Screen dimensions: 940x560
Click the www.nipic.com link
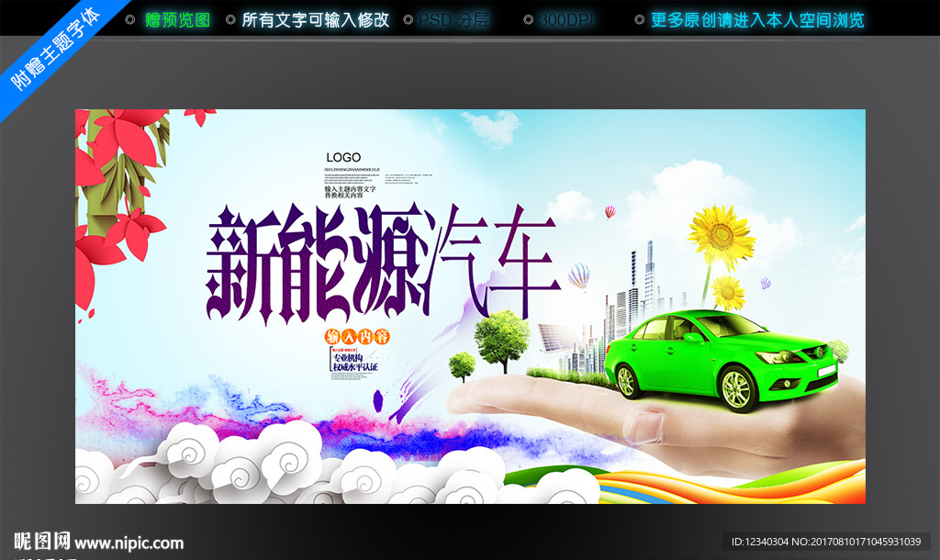pos(129,543)
